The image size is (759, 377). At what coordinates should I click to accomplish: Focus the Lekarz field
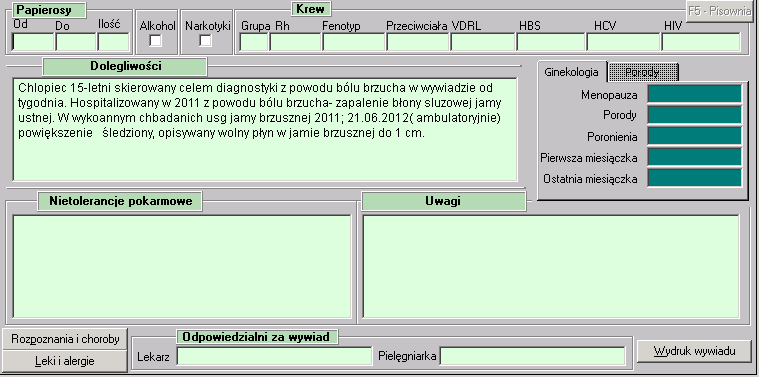(274, 357)
